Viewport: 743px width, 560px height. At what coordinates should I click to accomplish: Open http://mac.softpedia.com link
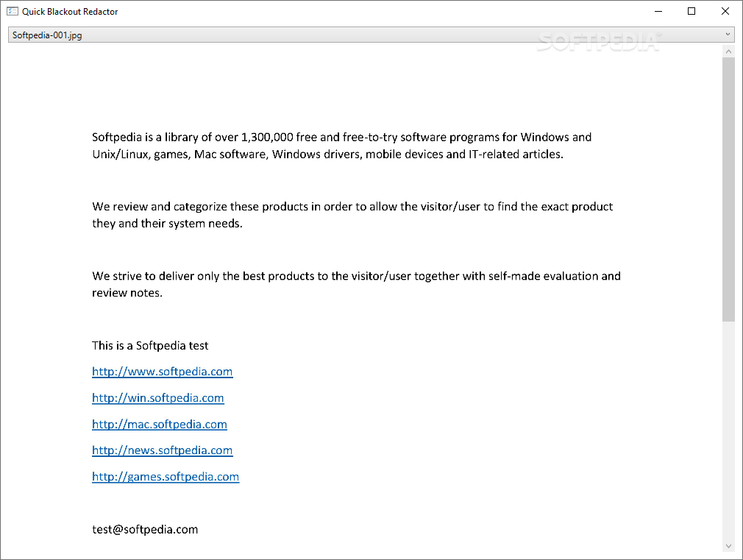tap(159, 425)
